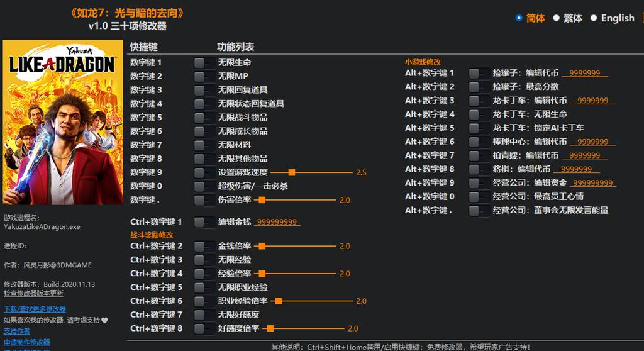644x351 pixels.
Task: Click YakuzaLikeADragon.exe process name
Action: point(42,227)
